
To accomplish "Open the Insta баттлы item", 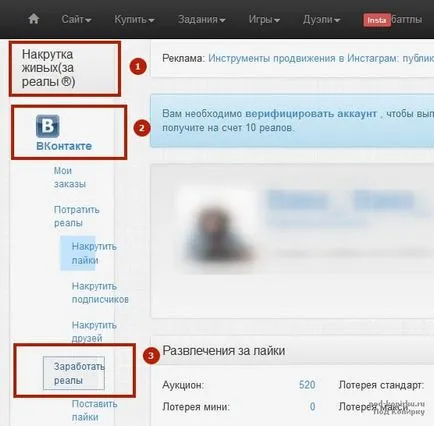I will 393,20.
